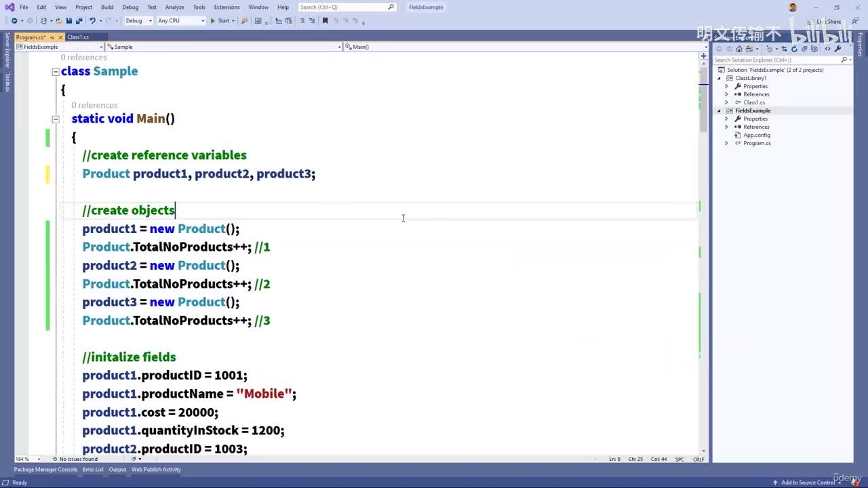Switch to the Class1.cs tab
868x488 pixels.
pyautogui.click(x=78, y=37)
